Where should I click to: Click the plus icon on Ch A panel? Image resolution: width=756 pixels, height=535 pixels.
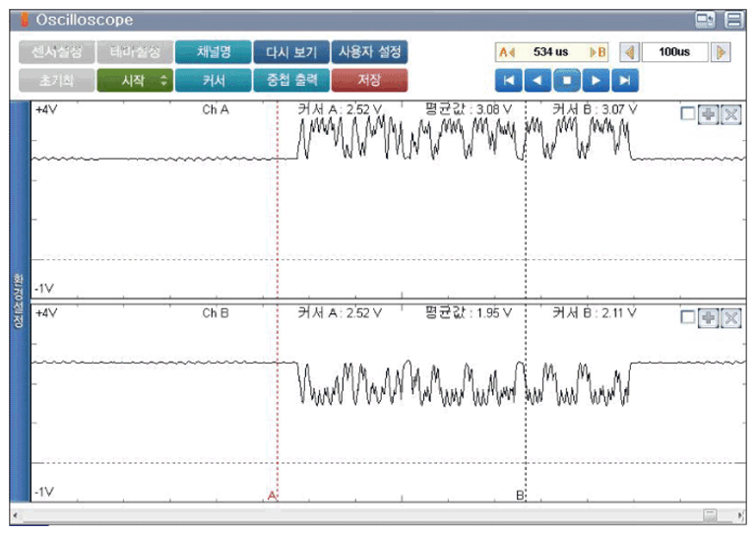(709, 114)
